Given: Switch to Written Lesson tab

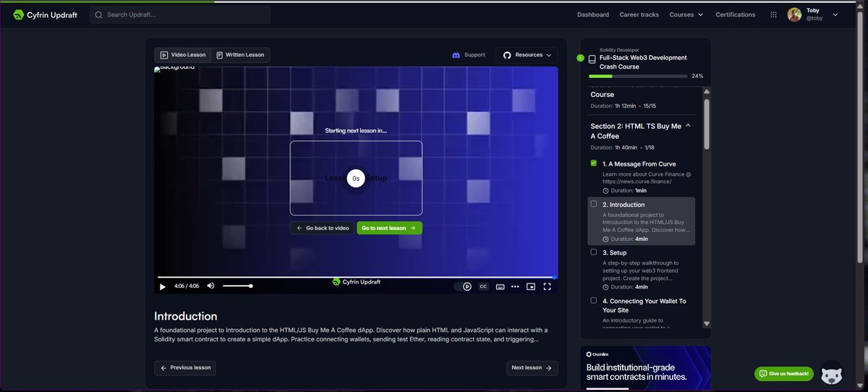Looking at the screenshot, I should click(x=240, y=55).
